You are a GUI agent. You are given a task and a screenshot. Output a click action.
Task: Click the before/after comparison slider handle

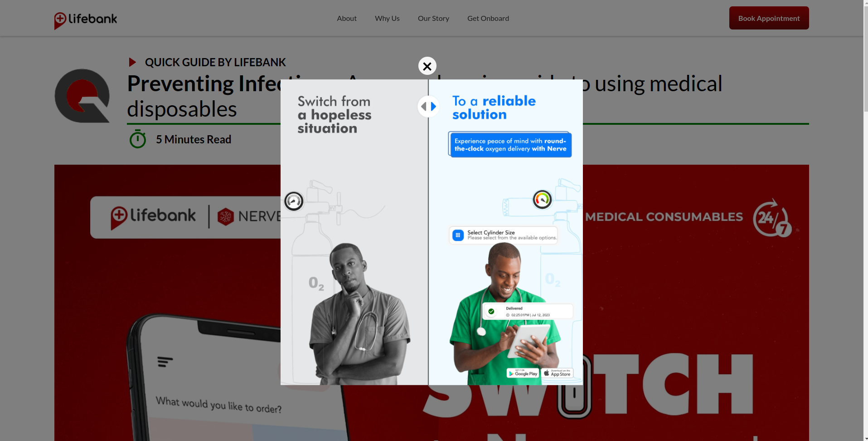(x=428, y=107)
